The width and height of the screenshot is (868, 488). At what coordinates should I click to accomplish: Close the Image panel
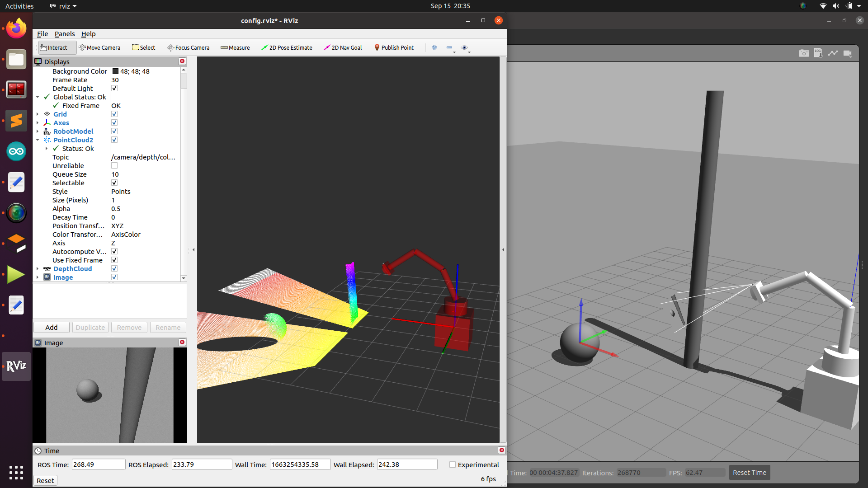[182, 343]
